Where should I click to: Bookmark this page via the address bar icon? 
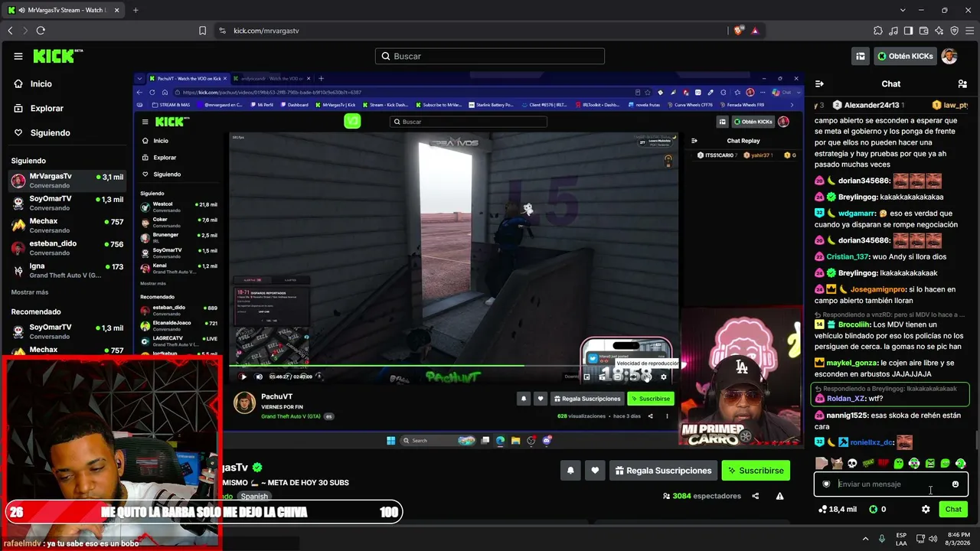coord(203,31)
